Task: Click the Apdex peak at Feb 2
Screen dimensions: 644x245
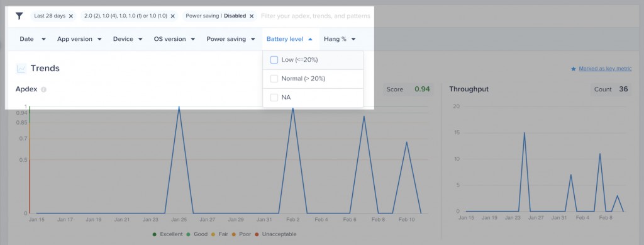Action: pyautogui.click(x=293, y=108)
